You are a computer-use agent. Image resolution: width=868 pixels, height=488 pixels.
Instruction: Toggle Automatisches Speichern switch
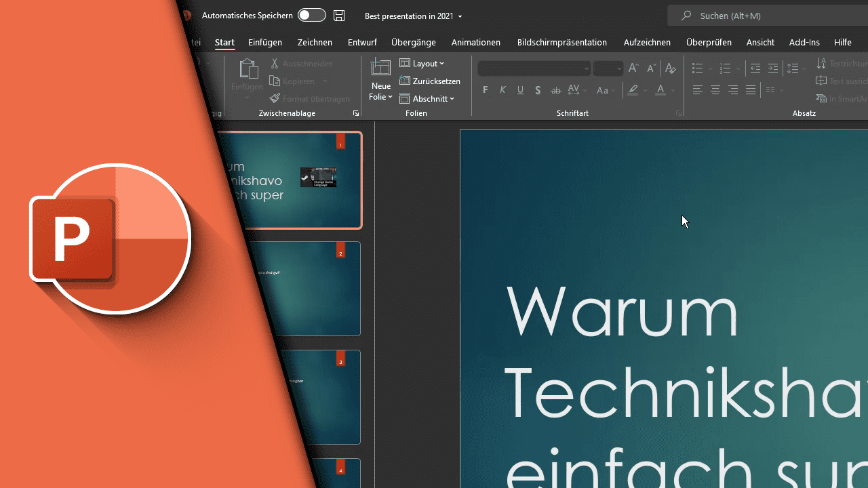pos(312,16)
